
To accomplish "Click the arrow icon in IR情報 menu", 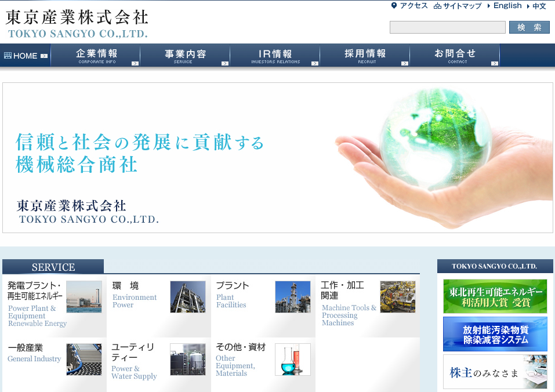I will coord(315,63).
